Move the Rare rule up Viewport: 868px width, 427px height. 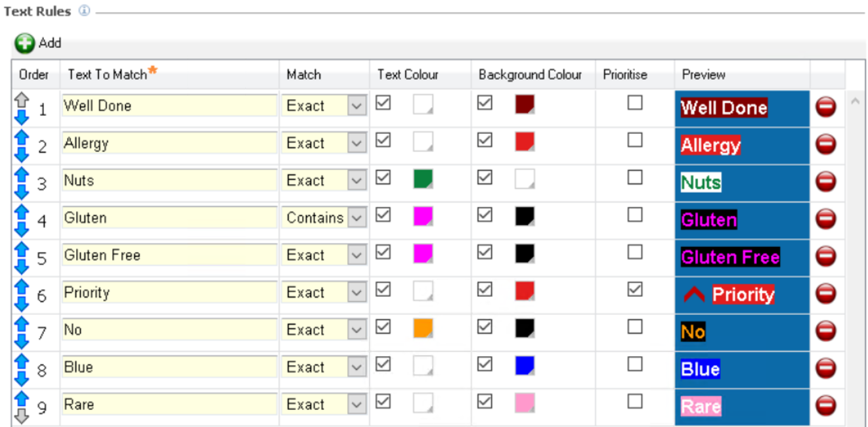pos(22,399)
